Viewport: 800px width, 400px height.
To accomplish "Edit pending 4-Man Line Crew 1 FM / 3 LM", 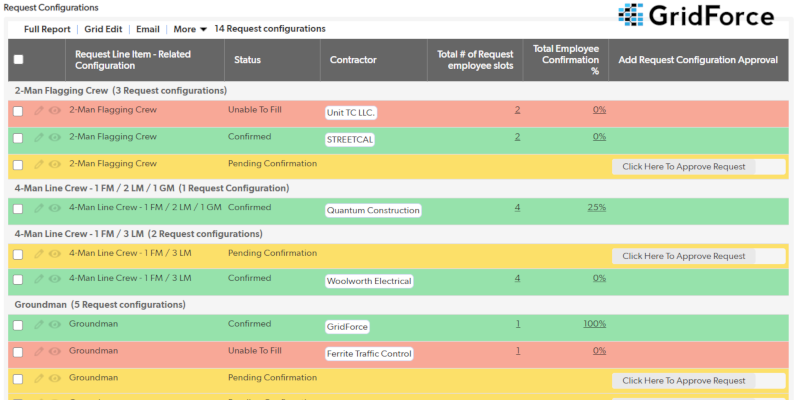I will pos(38,254).
